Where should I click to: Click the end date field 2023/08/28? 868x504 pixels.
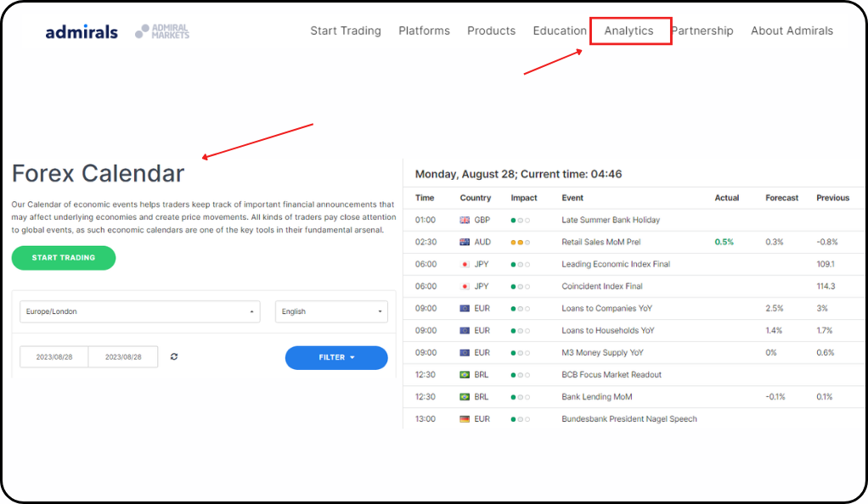click(123, 357)
